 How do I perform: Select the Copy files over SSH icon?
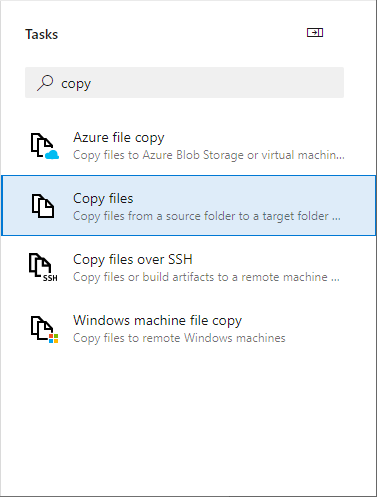tap(43, 267)
